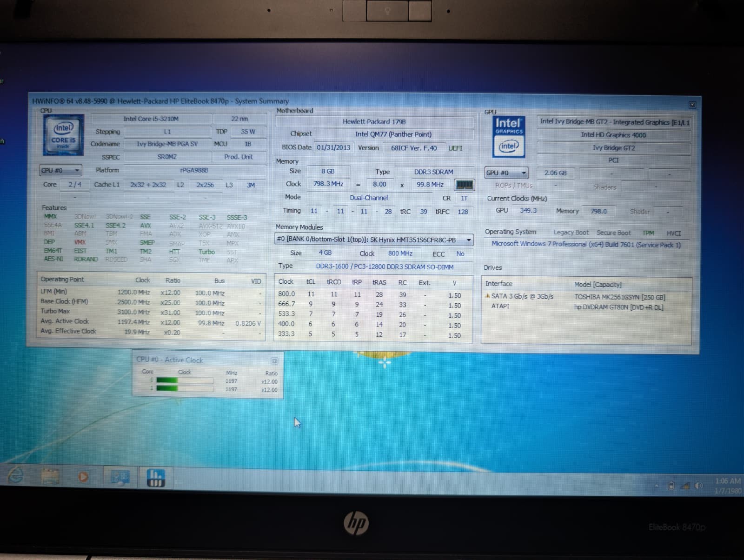Click the GPU clock value 349.3
Image resolution: width=744 pixels, height=560 pixels.
[x=528, y=211]
